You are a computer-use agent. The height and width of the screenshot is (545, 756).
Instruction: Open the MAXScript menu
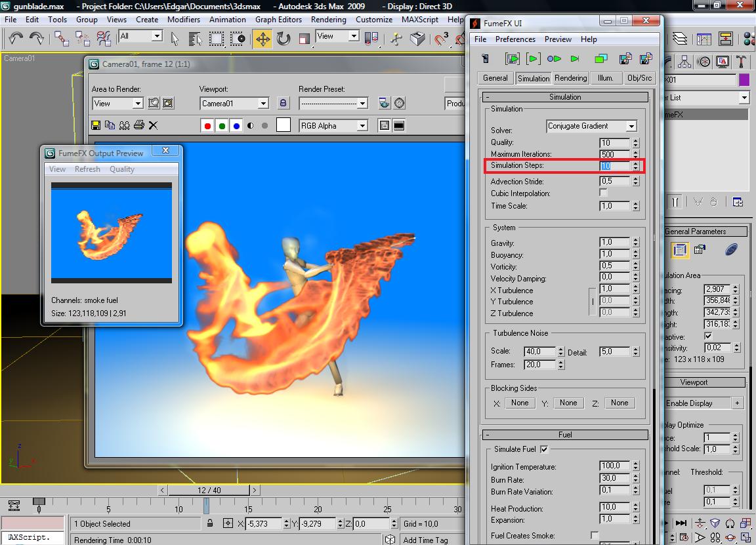(420, 19)
